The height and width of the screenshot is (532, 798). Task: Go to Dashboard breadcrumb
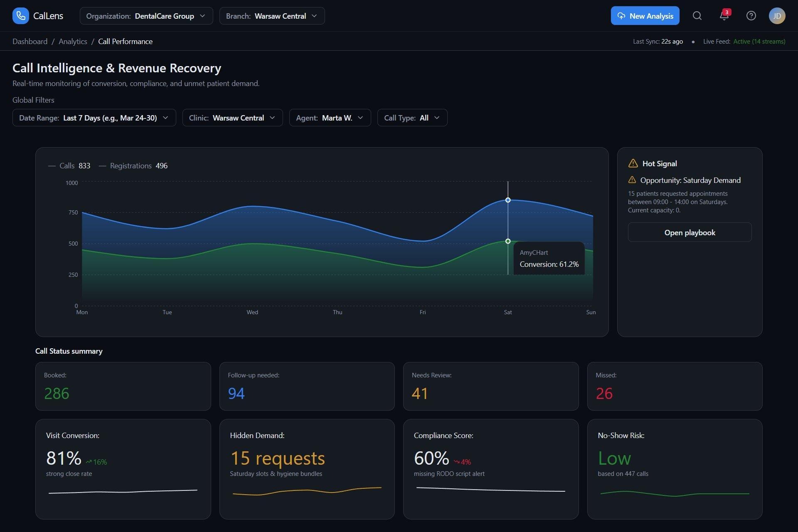[30, 41]
